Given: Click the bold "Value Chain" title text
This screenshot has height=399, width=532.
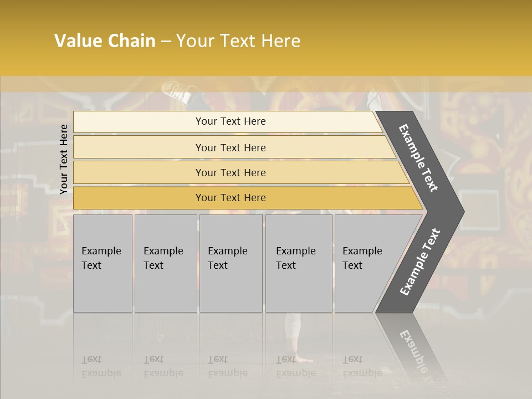Looking at the screenshot, I should pyautogui.click(x=105, y=41).
